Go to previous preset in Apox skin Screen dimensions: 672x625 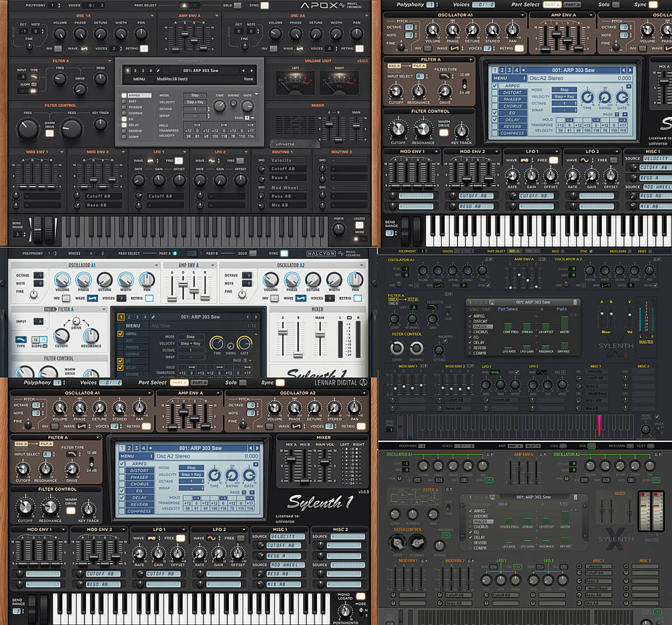(x=244, y=71)
